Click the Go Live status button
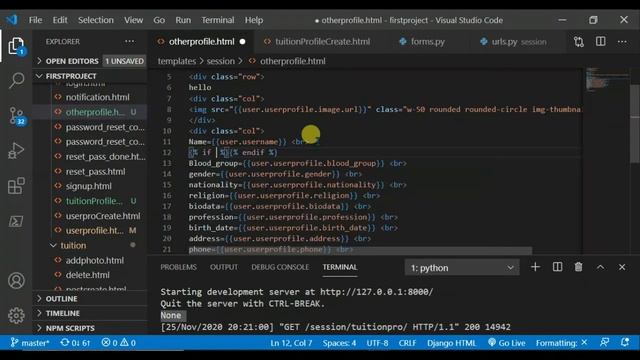The height and width of the screenshot is (360, 640). coord(507,343)
